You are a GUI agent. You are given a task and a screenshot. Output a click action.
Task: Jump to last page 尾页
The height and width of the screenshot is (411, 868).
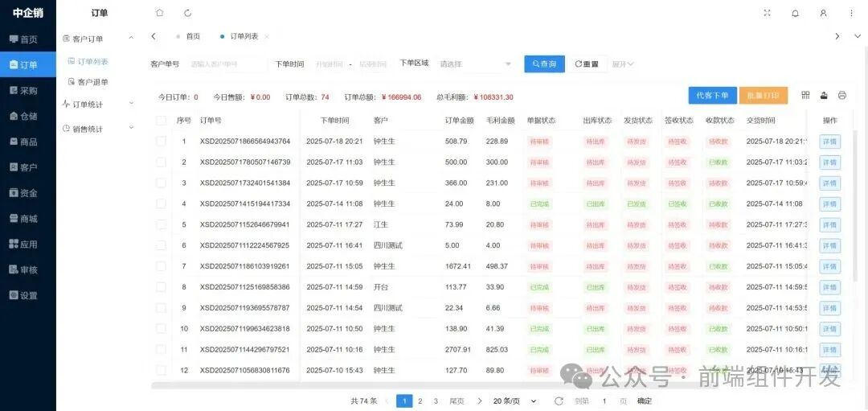(x=457, y=401)
